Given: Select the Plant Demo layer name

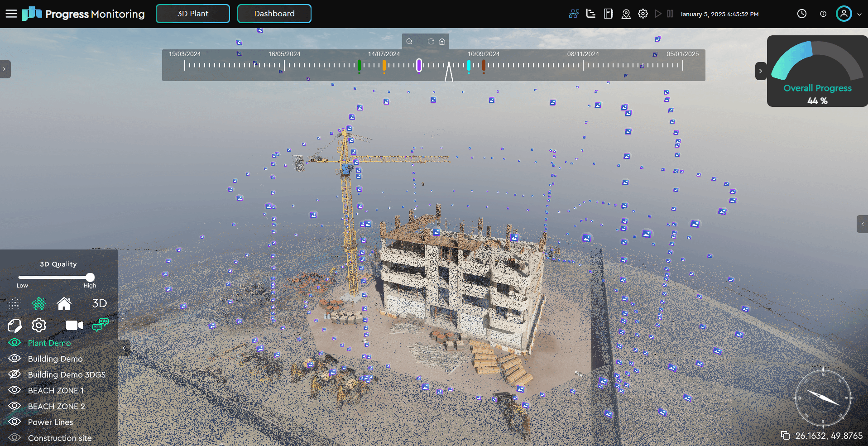Looking at the screenshot, I should 49,343.
